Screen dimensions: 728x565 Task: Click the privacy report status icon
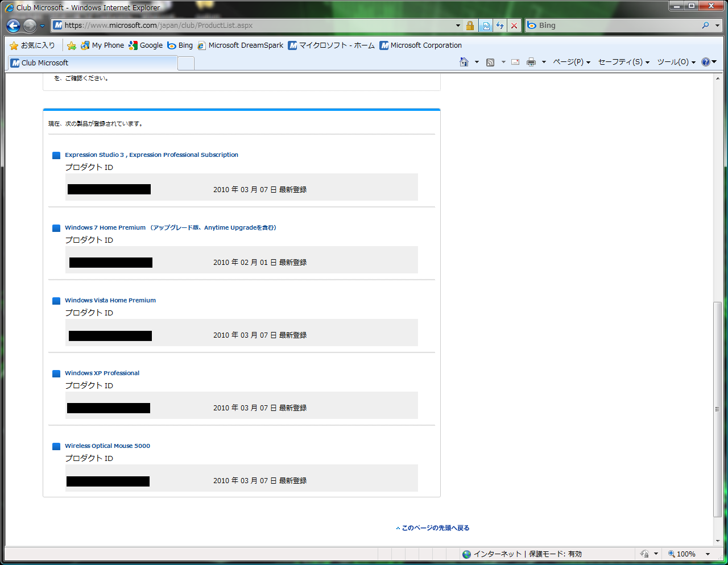tap(644, 554)
